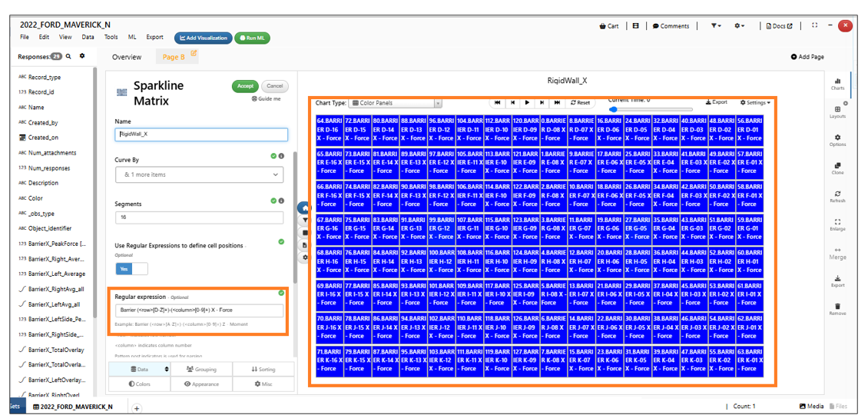Click the Add Visualization button

(204, 38)
